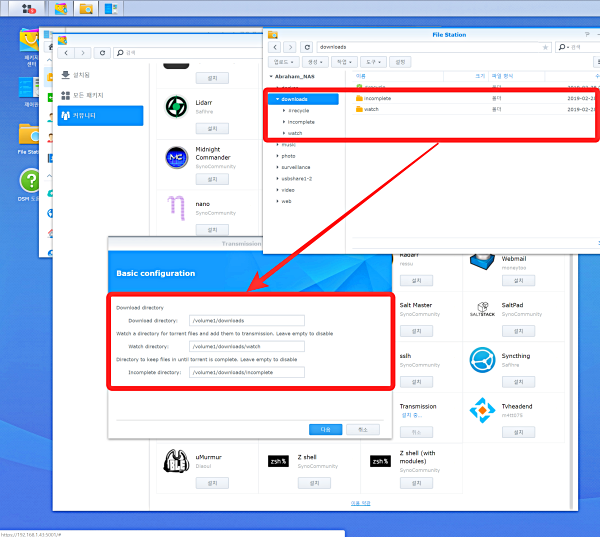The width and height of the screenshot is (600, 537).
Task: Open the DSM main menu in taskbar
Action: point(28,8)
